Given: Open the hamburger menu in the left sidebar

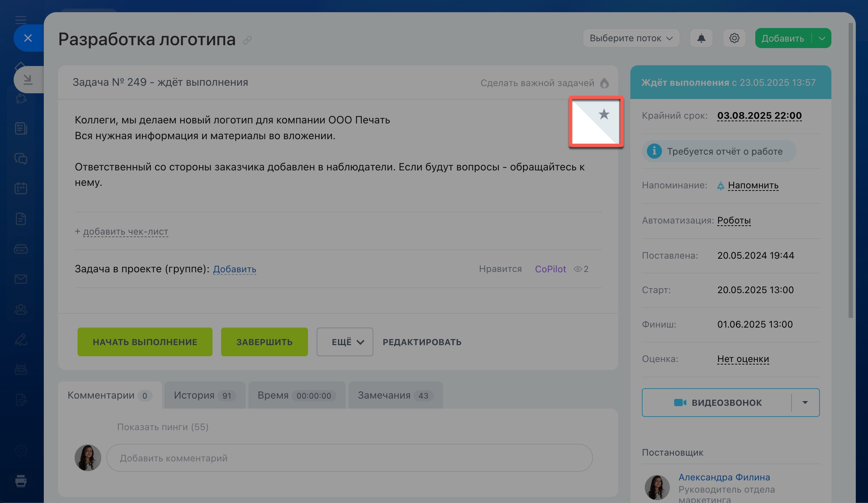Looking at the screenshot, I should point(21,19).
